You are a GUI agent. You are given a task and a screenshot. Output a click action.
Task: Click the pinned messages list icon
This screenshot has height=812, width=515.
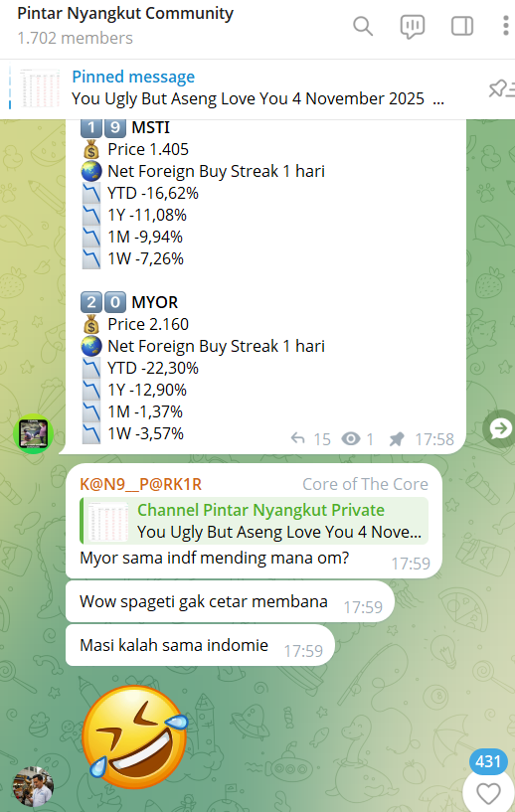point(501,88)
